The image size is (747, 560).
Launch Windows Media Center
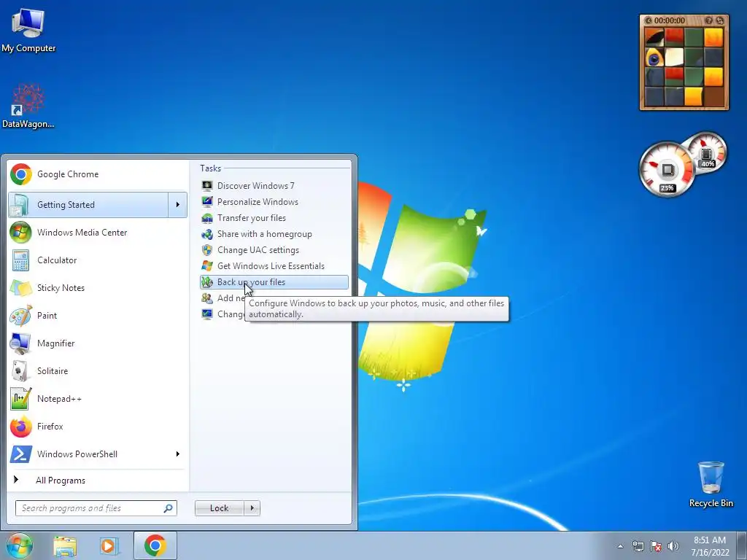(98, 233)
